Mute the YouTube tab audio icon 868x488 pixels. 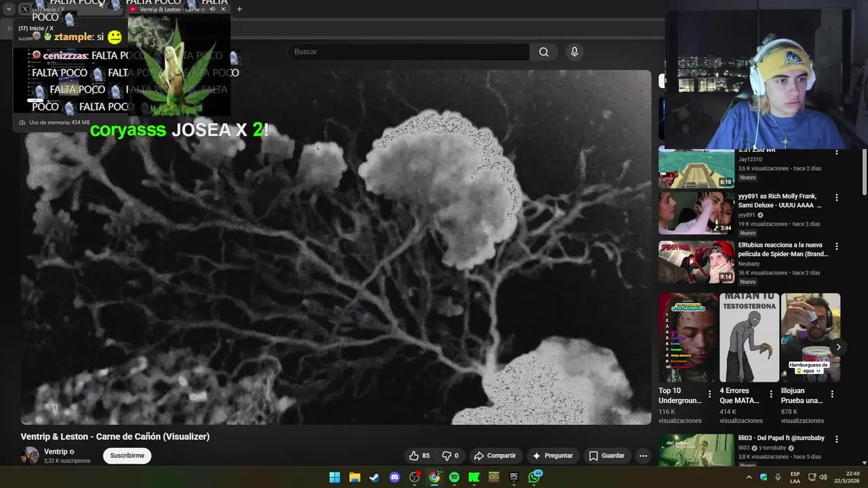coord(212,9)
